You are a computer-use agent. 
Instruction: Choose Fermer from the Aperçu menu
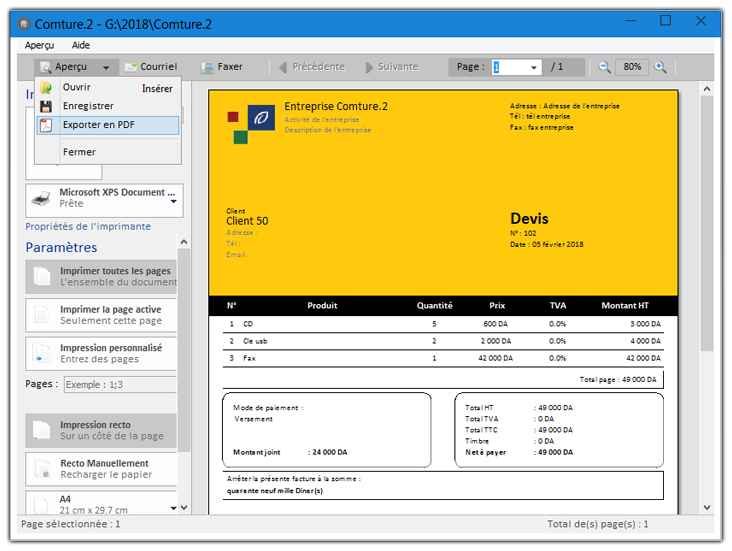click(x=80, y=152)
